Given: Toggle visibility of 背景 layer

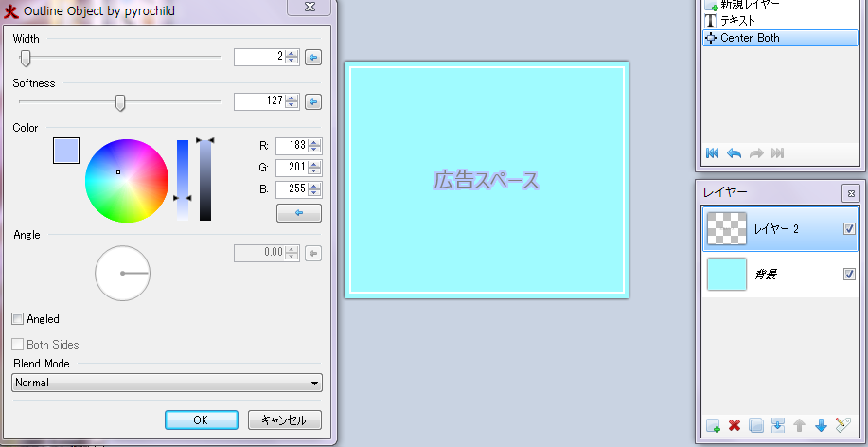Looking at the screenshot, I should (x=849, y=275).
